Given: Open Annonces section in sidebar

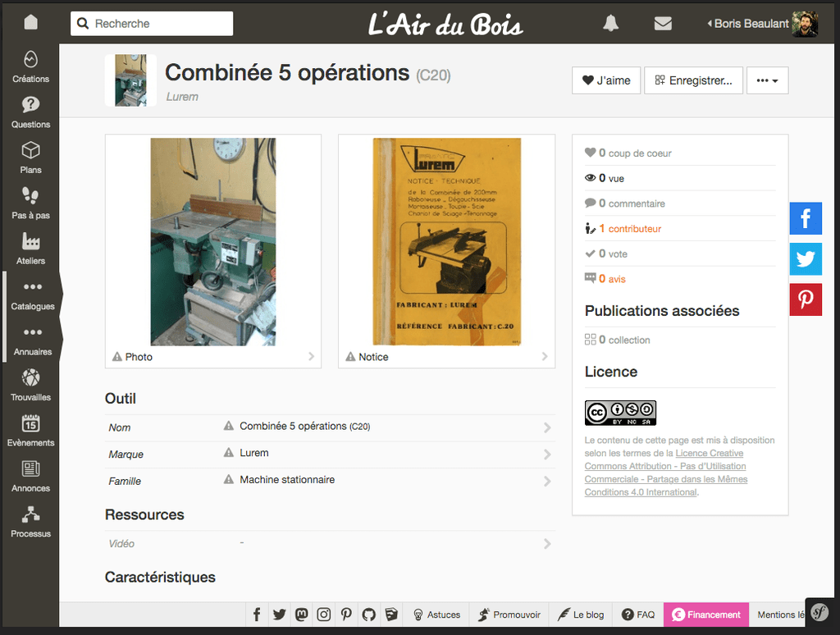Looking at the screenshot, I should click(x=30, y=477).
